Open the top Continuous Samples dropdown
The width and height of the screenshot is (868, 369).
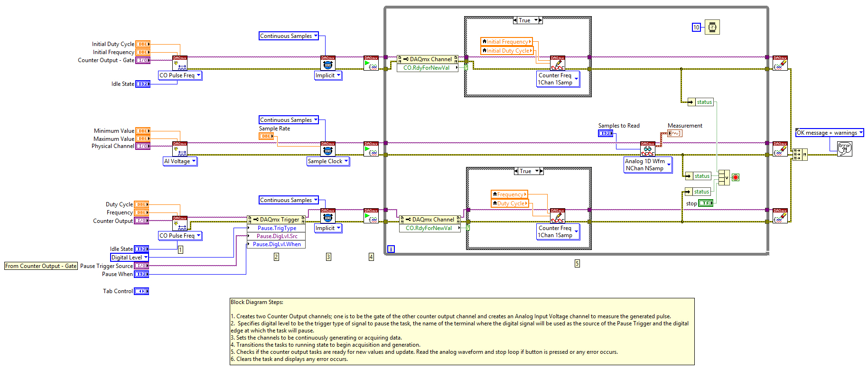click(289, 36)
